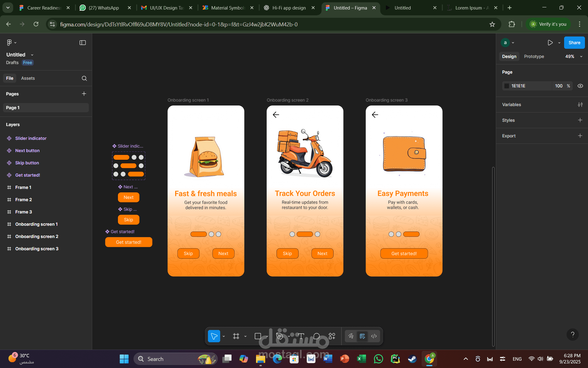Select the Frame tool in the toolbar
Screen dimensions: 588x368
pos(236,336)
